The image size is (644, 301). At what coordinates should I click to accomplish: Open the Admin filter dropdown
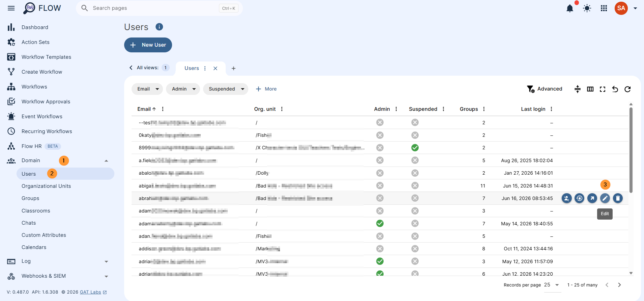(x=183, y=89)
